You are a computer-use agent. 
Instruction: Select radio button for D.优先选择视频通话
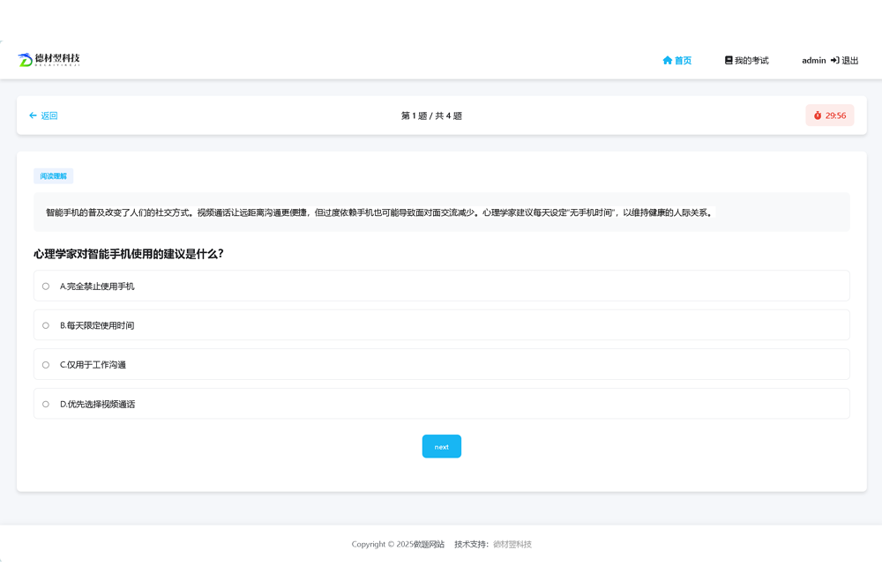click(46, 404)
